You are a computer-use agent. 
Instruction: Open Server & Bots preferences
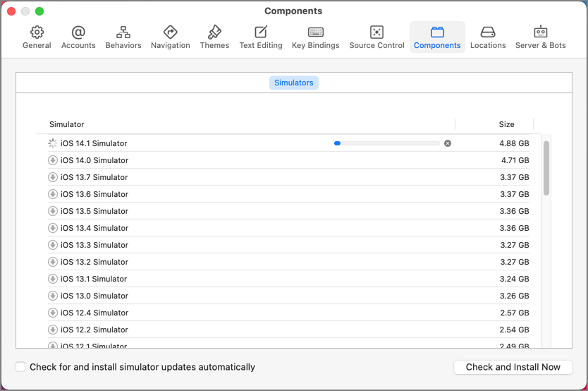click(x=540, y=37)
